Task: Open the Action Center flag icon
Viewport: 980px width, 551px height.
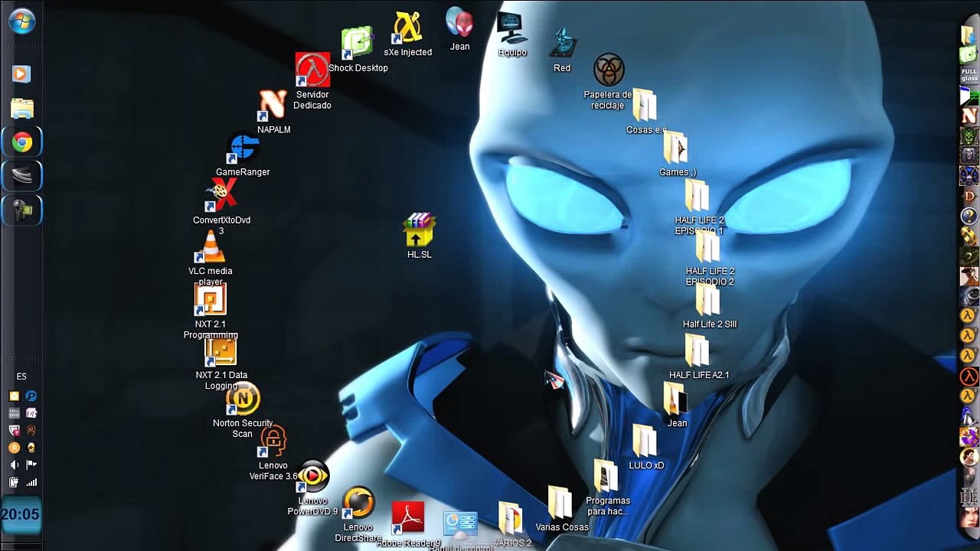Action: coord(31,465)
